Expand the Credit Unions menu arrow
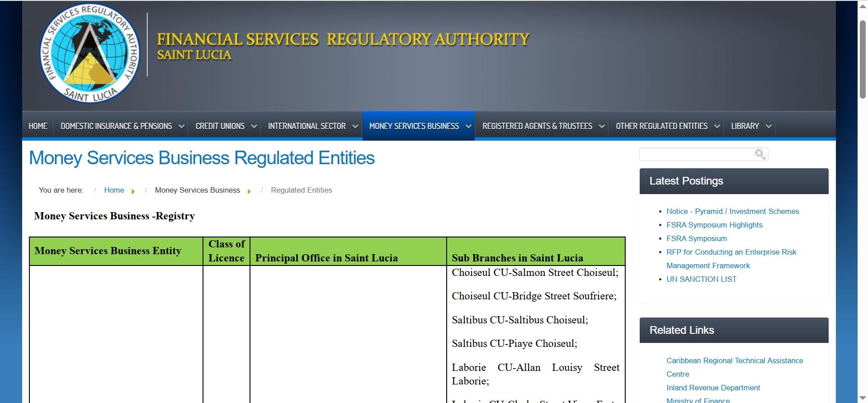This screenshot has width=868, height=403. tap(254, 126)
